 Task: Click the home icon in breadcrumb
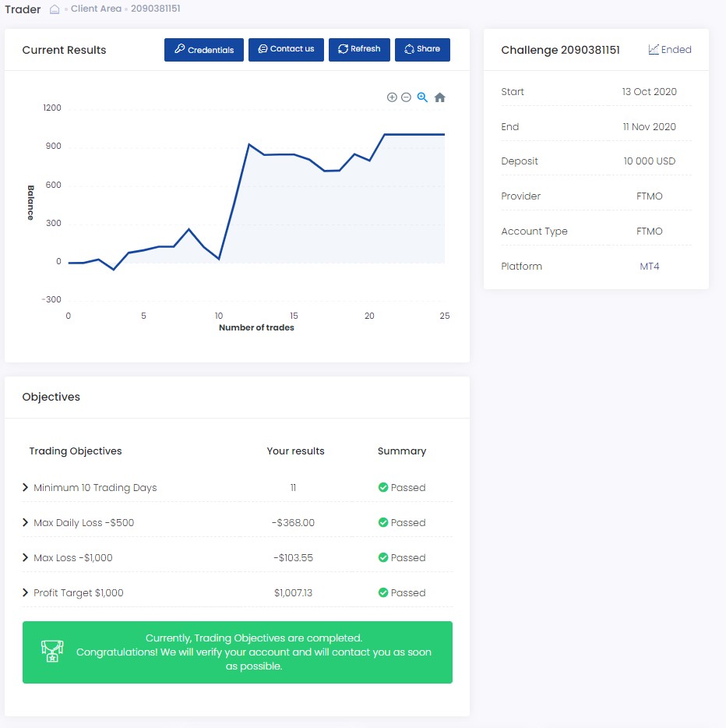(x=55, y=10)
